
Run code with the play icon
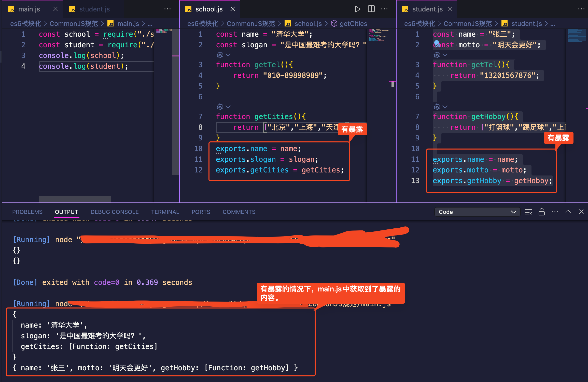coord(357,9)
